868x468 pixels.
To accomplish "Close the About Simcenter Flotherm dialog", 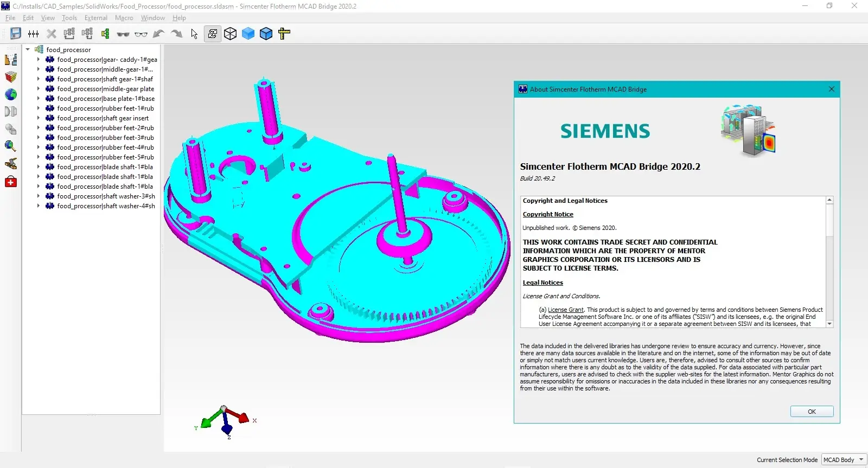I will pyautogui.click(x=832, y=89).
